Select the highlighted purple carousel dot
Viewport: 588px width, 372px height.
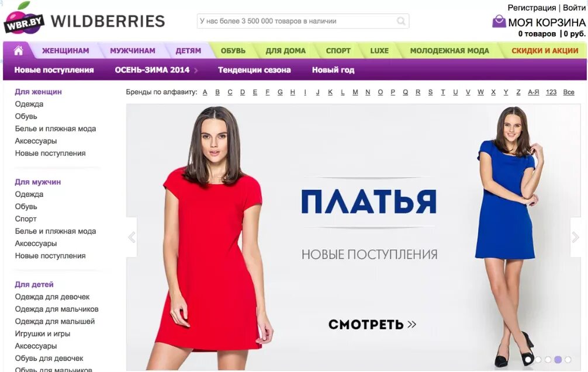[558, 360]
